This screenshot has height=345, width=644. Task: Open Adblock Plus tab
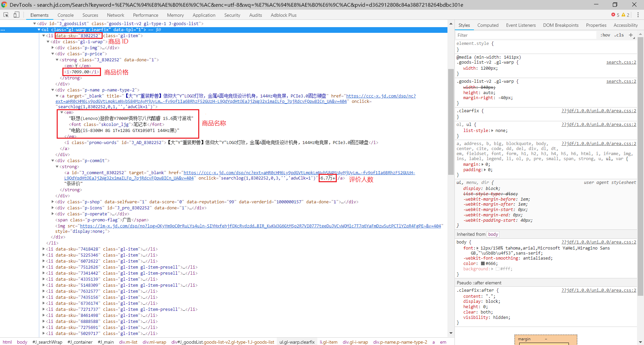283,15
